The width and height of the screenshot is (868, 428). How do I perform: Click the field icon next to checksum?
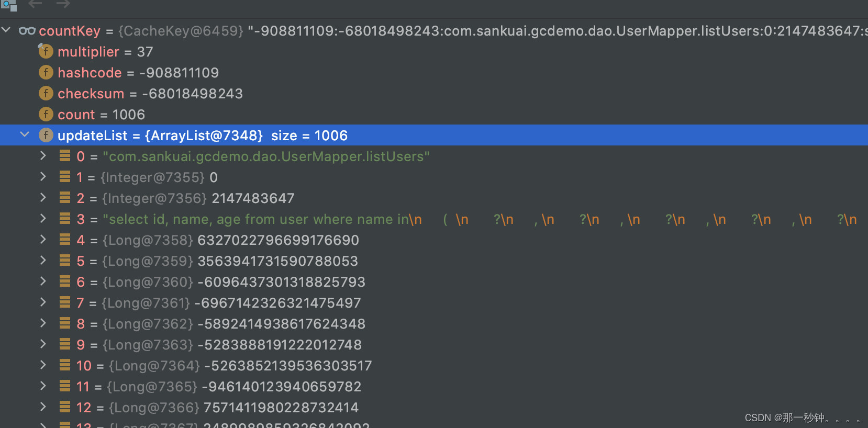point(46,93)
